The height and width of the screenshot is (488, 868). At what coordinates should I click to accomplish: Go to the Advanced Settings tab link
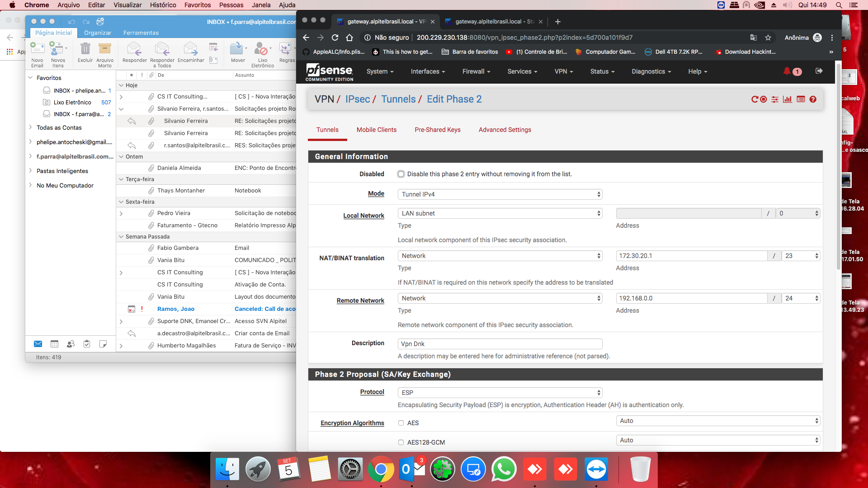tap(505, 130)
